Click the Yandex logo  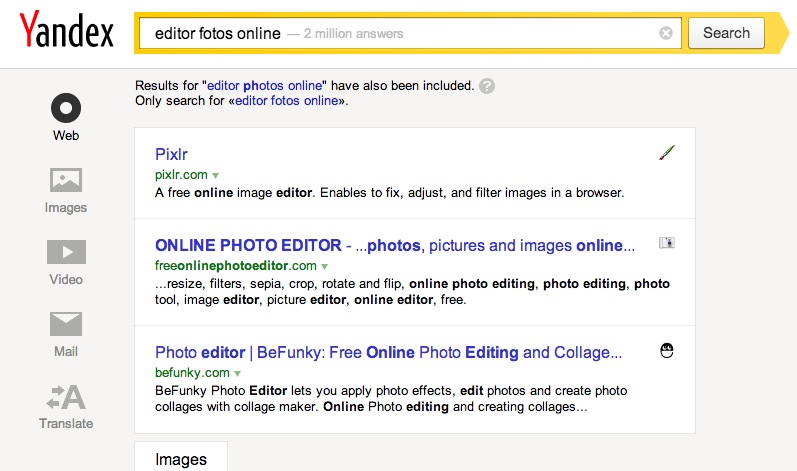click(x=66, y=33)
